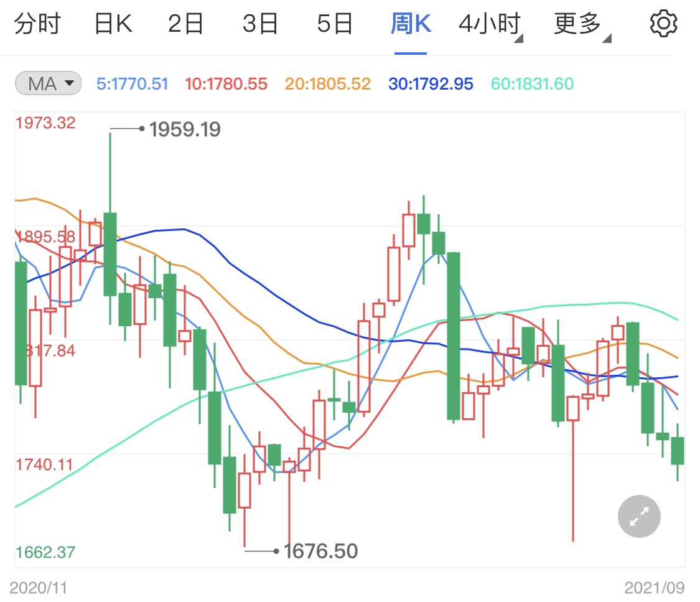Click the high price label 1959.19
The image size is (700, 602).
[185, 129]
